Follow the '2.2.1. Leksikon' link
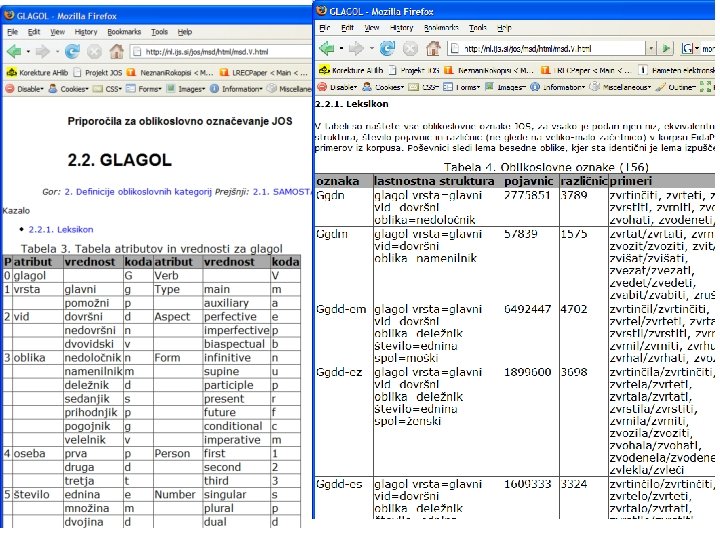The image size is (720, 540). [x=61, y=229]
